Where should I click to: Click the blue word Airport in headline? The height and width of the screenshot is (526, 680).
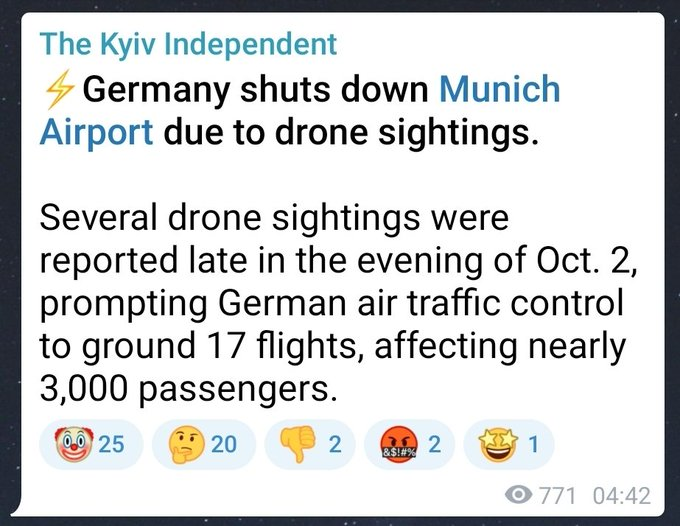tap(96, 133)
